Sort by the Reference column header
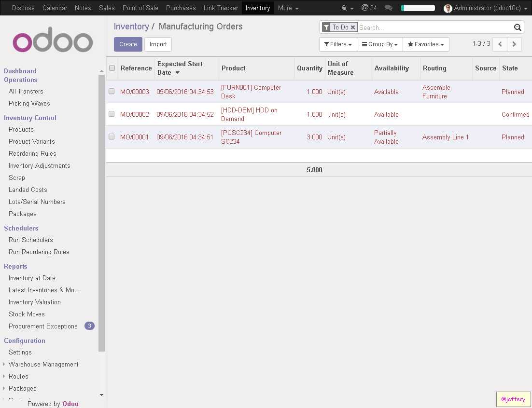The image size is (532, 408). (x=136, y=68)
